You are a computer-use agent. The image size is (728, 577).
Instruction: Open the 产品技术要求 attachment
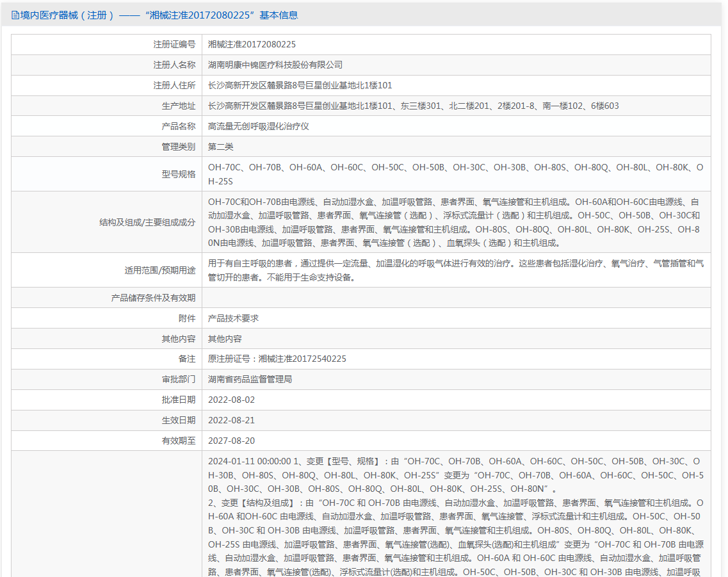click(233, 318)
